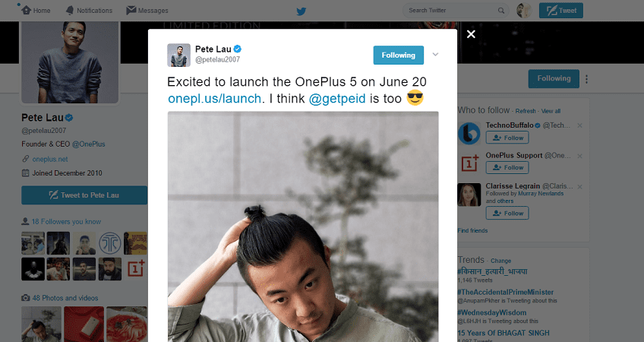This screenshot has height=342, width=644.
Task: Open @getpeid mention in tweet
Action: (337, 99)
